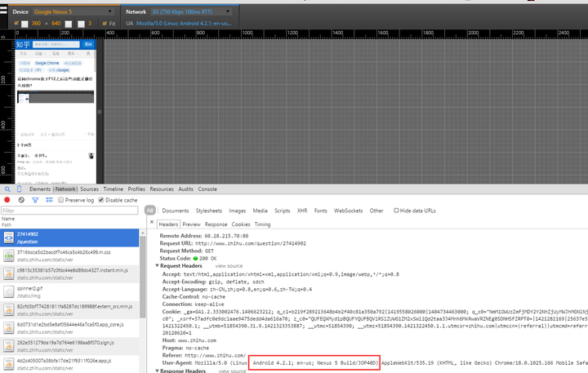
Task: Click the JS icon for 262e351279da…sign.js
Action: coord(9,345)
